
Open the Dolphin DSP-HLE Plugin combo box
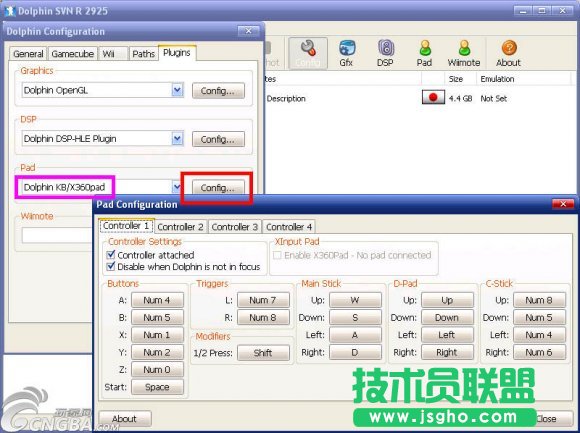pyautogui.click(x=102, y=139)
